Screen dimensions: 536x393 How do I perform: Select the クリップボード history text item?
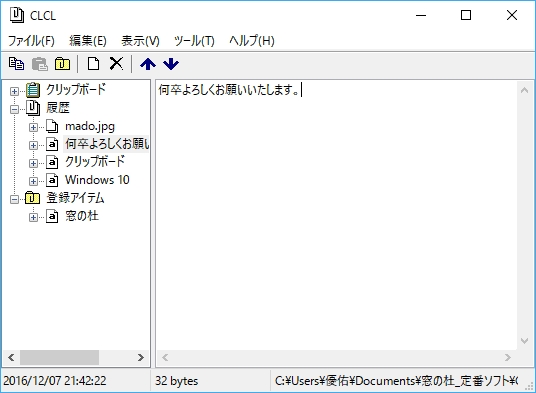(x=95, y=162)
